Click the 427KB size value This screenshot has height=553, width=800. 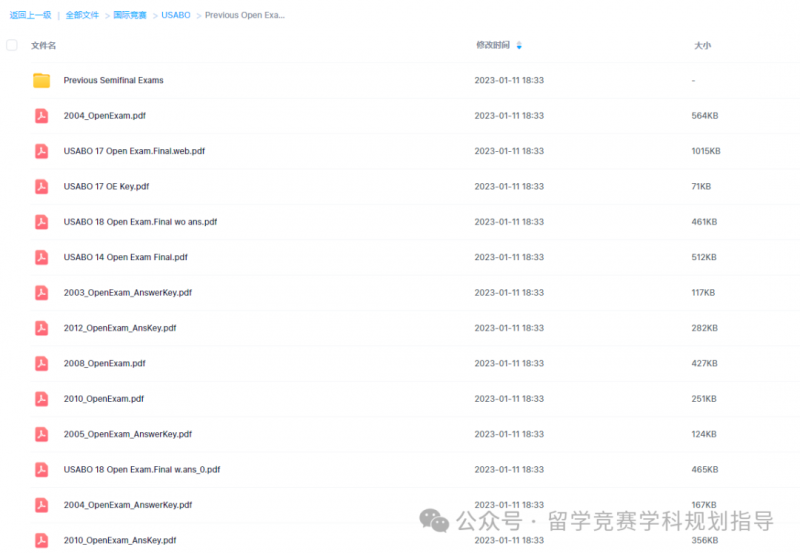(704, 363)
